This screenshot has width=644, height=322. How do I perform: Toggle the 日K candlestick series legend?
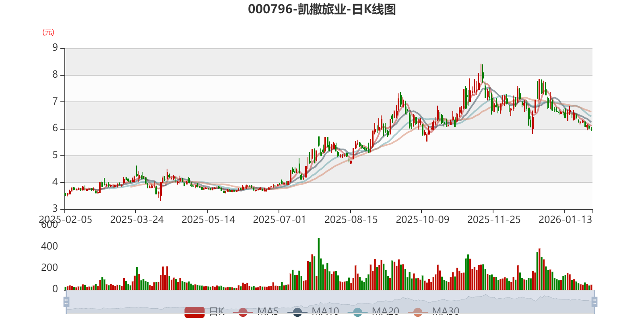pyautogui.click(x=204, y=312)
